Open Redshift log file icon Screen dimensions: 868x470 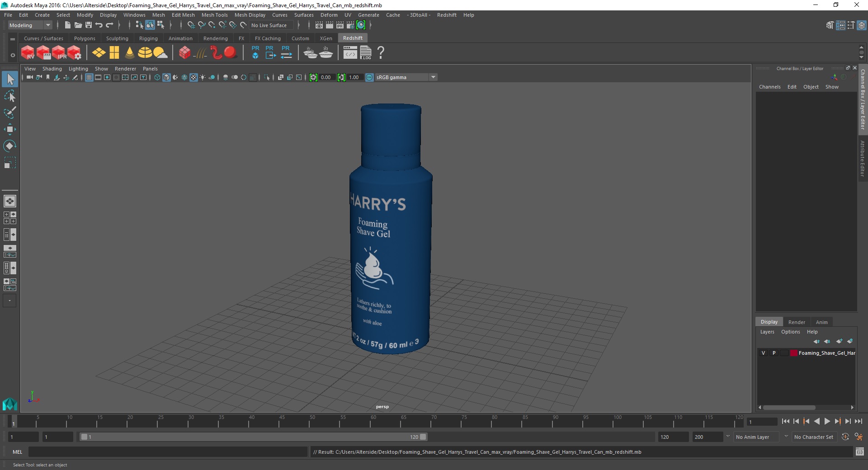tap(366, 53)
